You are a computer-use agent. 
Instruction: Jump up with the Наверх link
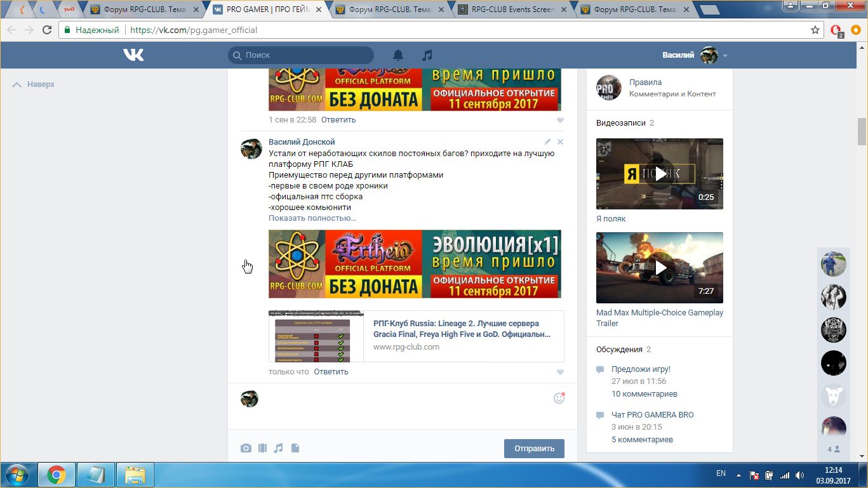tap(34, 84)
